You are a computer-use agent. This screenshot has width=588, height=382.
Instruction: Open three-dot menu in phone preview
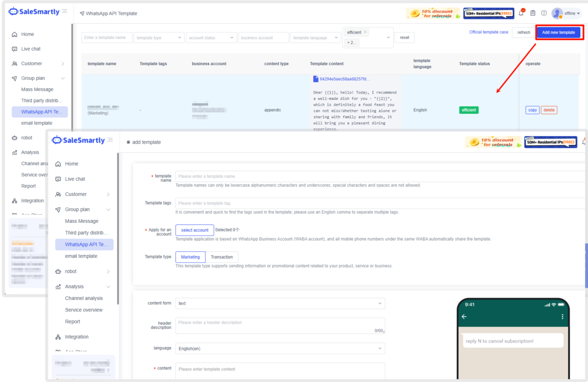coord(562,317)
